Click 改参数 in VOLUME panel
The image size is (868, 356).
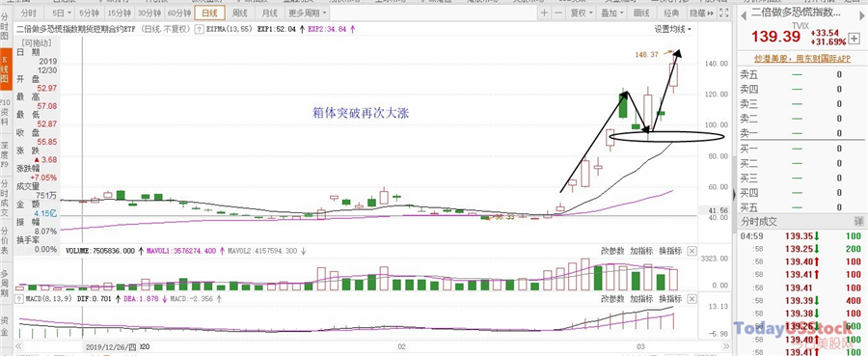pyautogui.click(x=612, y=251)
